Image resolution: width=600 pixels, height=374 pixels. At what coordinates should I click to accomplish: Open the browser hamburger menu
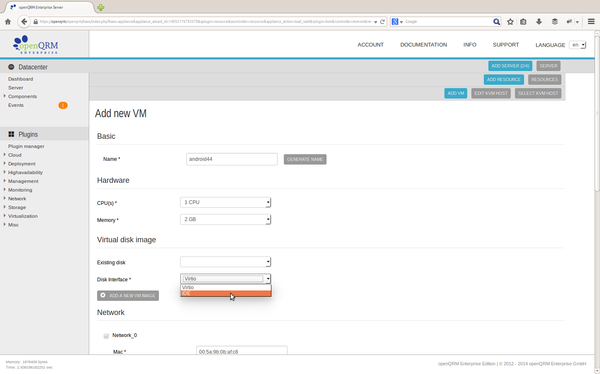591,22
